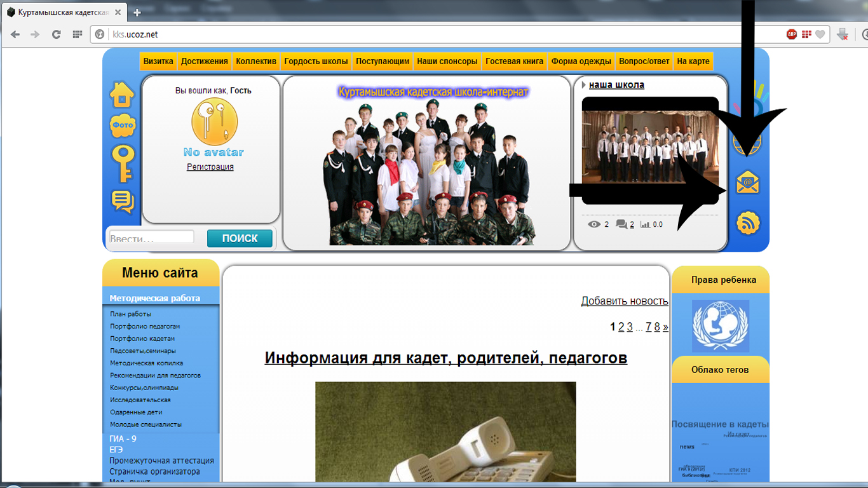Viewport: 868px width, 488px height.
Task: Open План работы in site menu
Action: 131,314
